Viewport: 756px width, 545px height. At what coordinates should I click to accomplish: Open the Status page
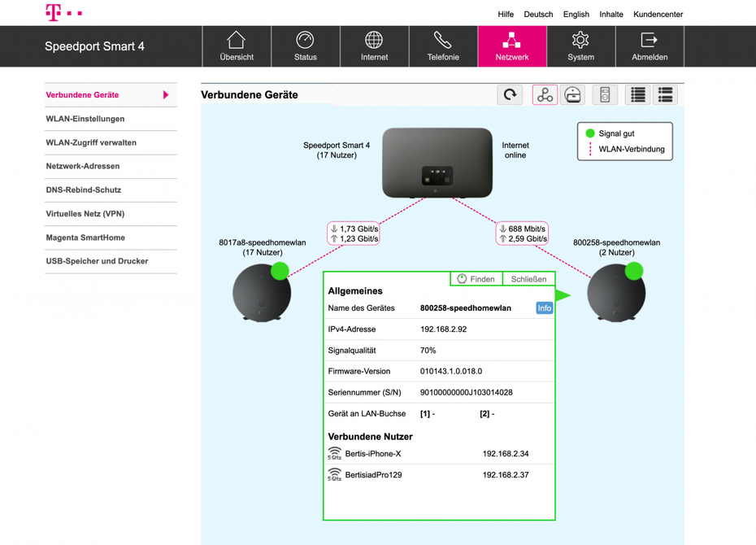click(305, 46)
